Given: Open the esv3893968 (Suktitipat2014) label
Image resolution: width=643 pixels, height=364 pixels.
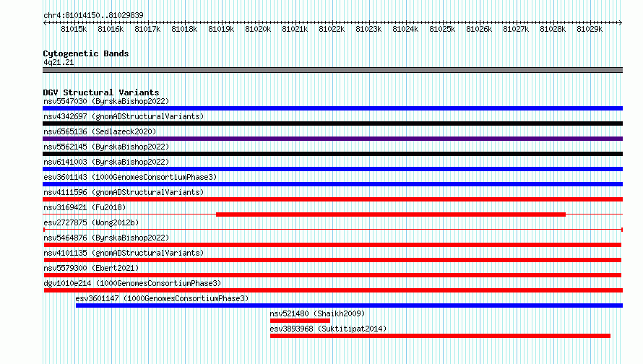Looking at the screenshot, I should pyautogui.click(x=328, y=329).
